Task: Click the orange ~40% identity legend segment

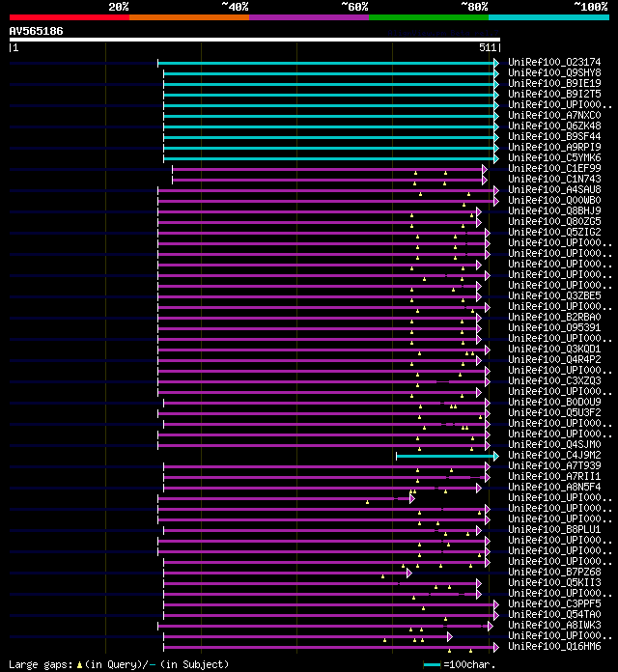Action: (x=189, y=17)
